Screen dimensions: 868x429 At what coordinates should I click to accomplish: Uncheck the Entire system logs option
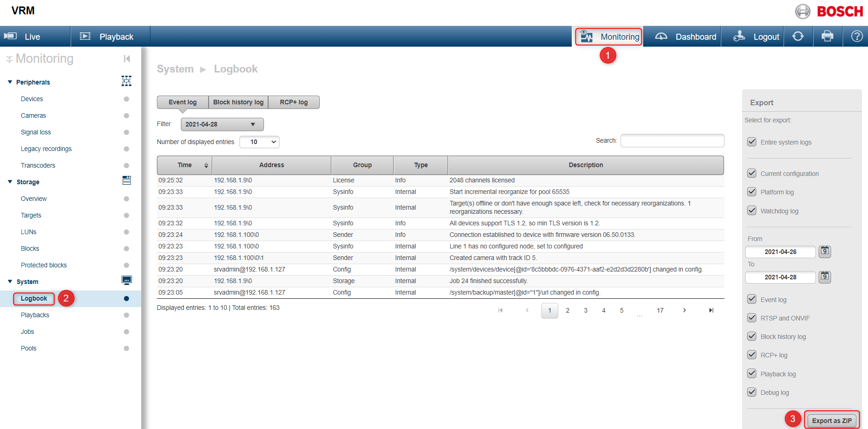[752, 142]
